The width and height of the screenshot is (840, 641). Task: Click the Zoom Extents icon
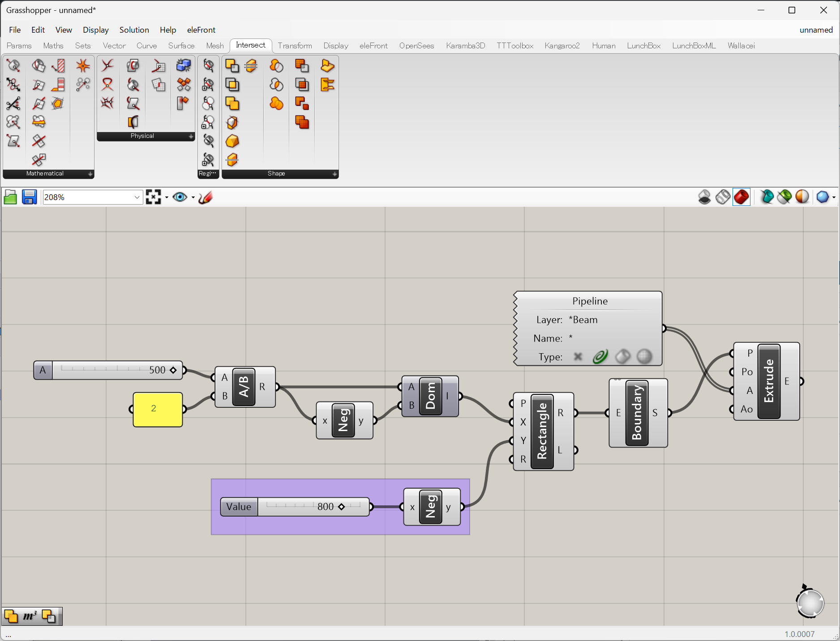click(x=153, y=197)
